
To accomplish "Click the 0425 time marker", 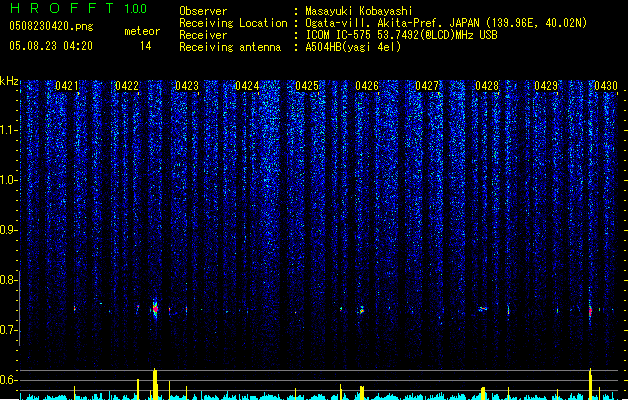I will click(x=307, y=86).
